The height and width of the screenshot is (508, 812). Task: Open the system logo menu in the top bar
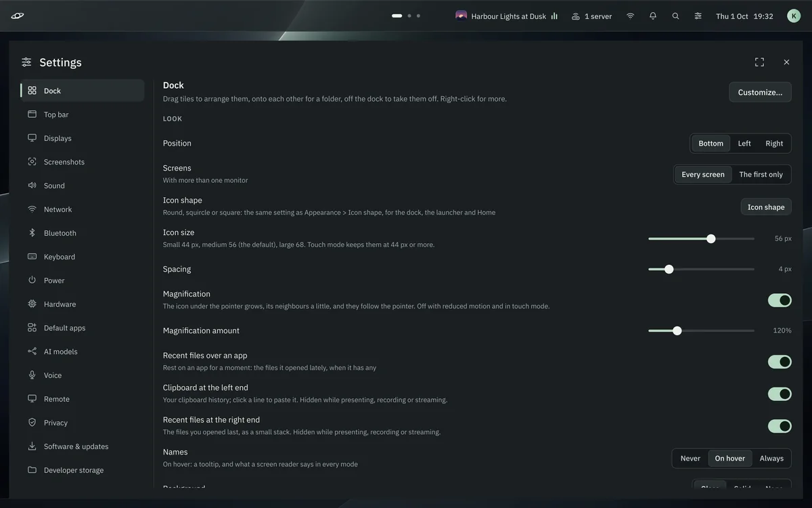coord(18,16)
